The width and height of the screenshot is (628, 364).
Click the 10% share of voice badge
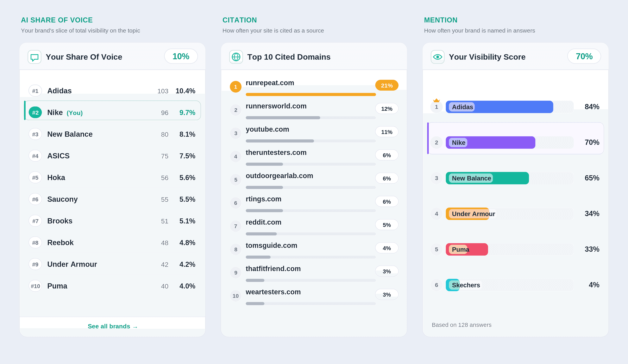pyautogui.click(x=181, y=56)
